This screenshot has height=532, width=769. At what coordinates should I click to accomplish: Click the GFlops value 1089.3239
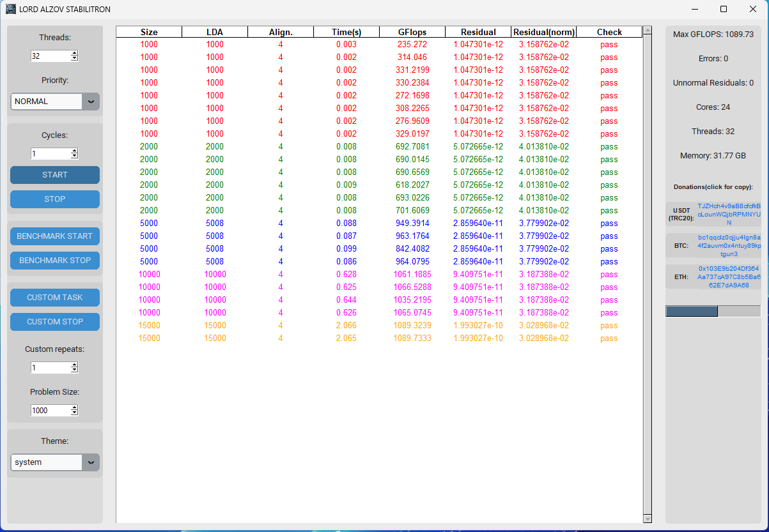pyautogui.click(x=412, y=326)
